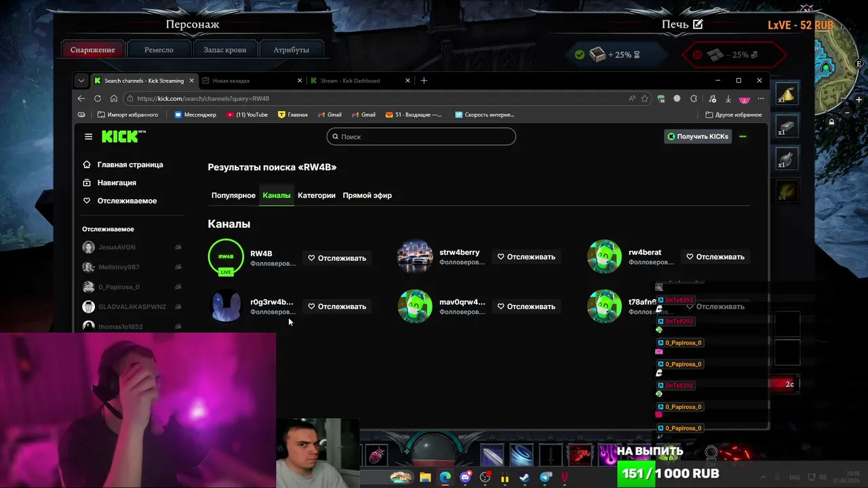
Task: Open followed channel JesusAVGN
Action: coord(132,247)
